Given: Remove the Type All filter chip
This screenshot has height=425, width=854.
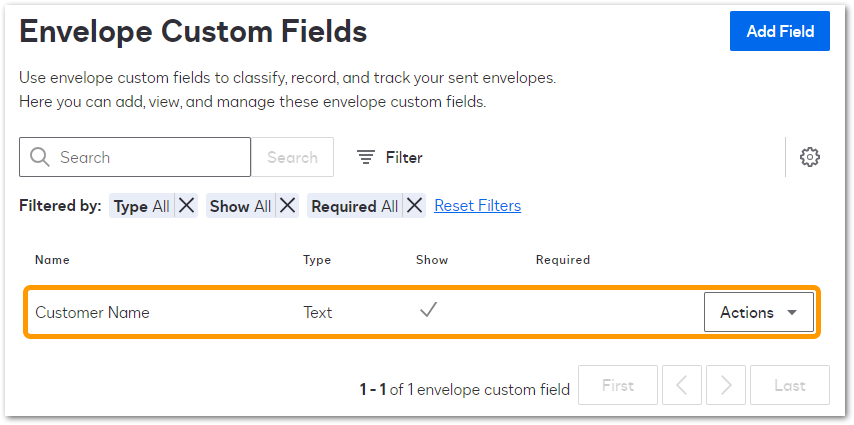Looking at the screenshot, I should (187, 206).
